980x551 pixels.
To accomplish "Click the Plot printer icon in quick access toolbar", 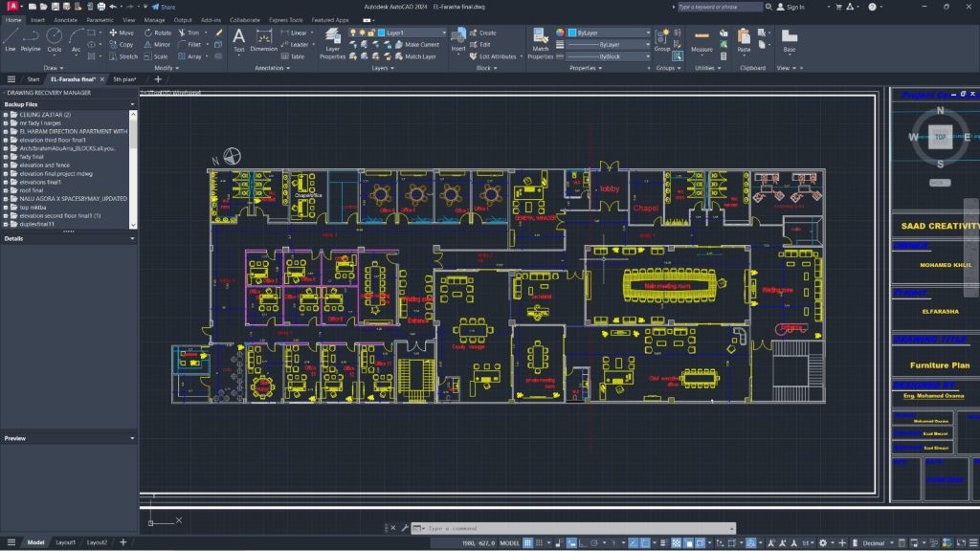I will [101, 7].
